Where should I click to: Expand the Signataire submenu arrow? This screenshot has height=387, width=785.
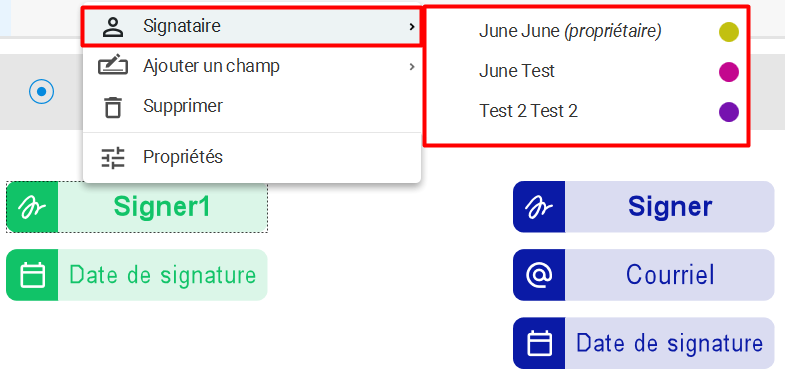coord(412,26)
